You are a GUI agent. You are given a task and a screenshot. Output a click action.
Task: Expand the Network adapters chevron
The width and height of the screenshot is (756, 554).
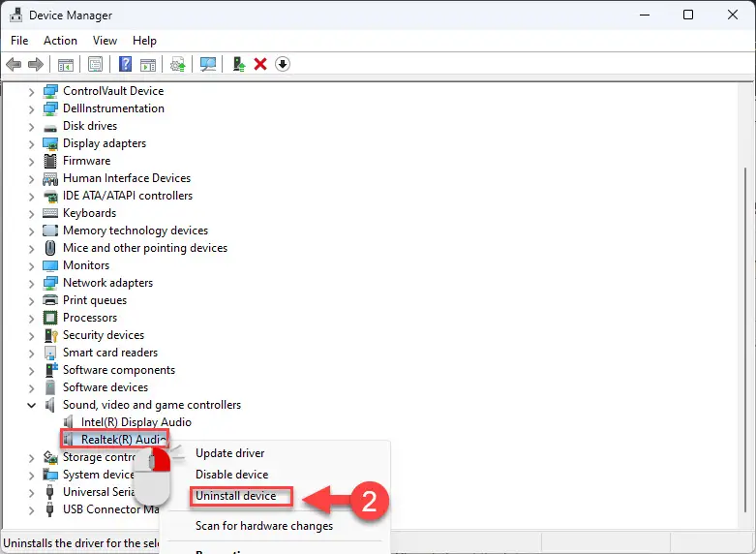(31, 284)
